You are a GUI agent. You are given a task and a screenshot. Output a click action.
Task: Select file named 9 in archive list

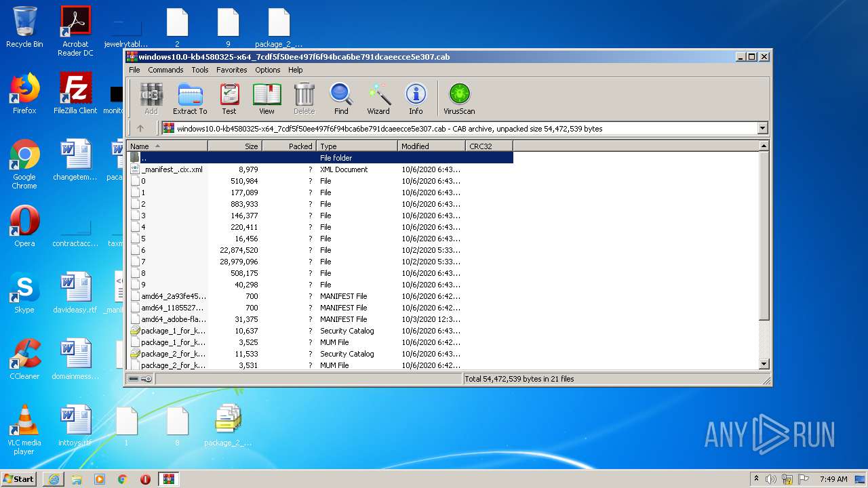tap(320, 285)
